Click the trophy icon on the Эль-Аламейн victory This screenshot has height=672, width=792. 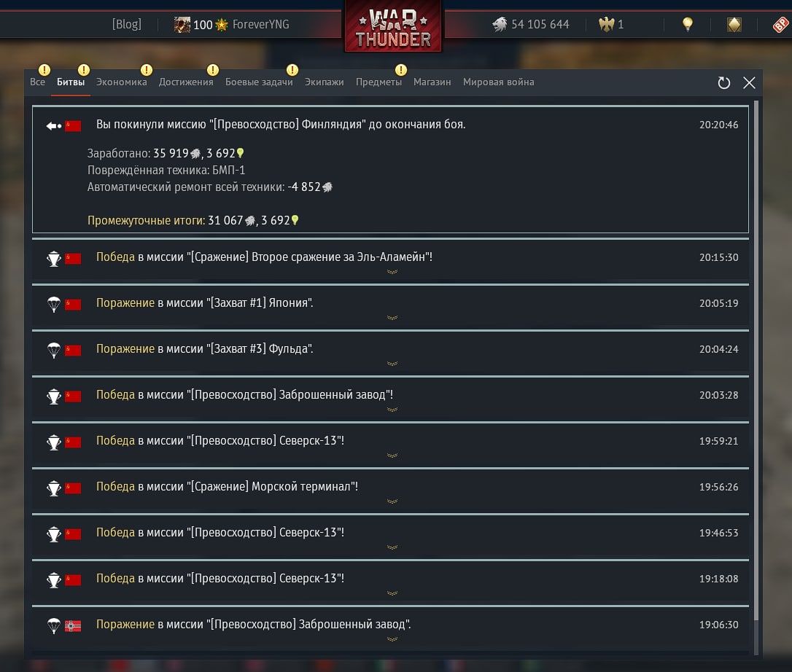click(x=53, y=259)
